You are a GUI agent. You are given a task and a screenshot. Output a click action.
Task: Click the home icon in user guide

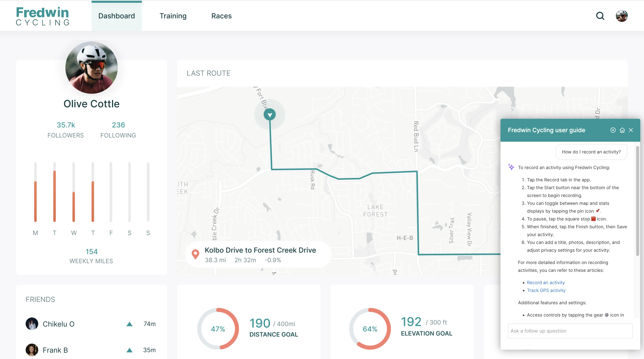(622, 130)
